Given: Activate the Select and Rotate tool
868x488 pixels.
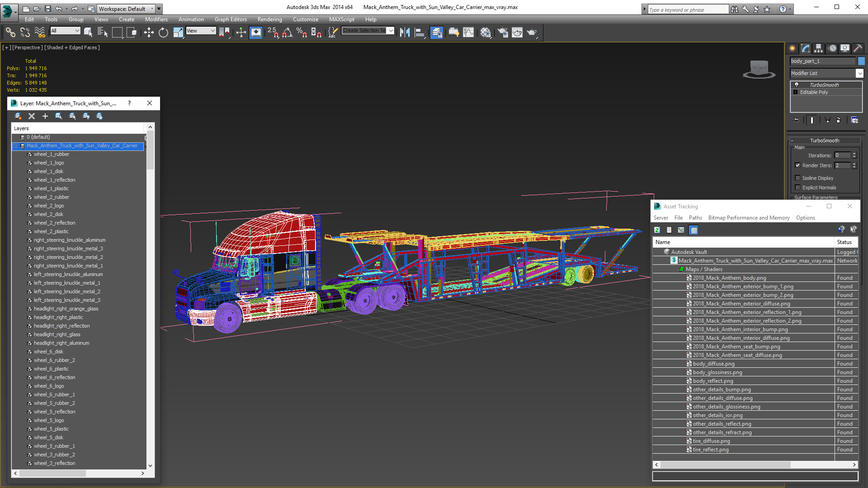Looking at the screenshot, I should [x=163, y=32].
